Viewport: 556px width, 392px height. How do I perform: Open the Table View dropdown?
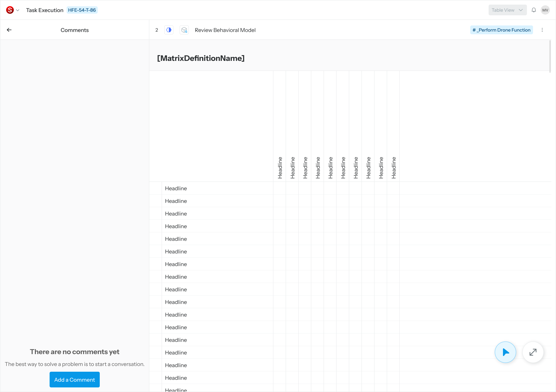point(507,10)
